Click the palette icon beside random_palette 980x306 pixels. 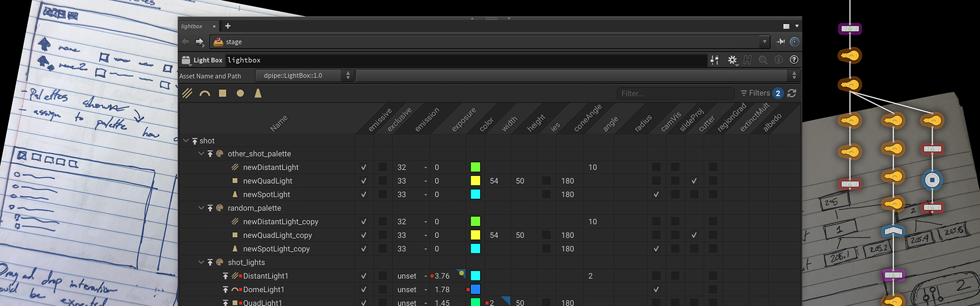pos(219,208)
